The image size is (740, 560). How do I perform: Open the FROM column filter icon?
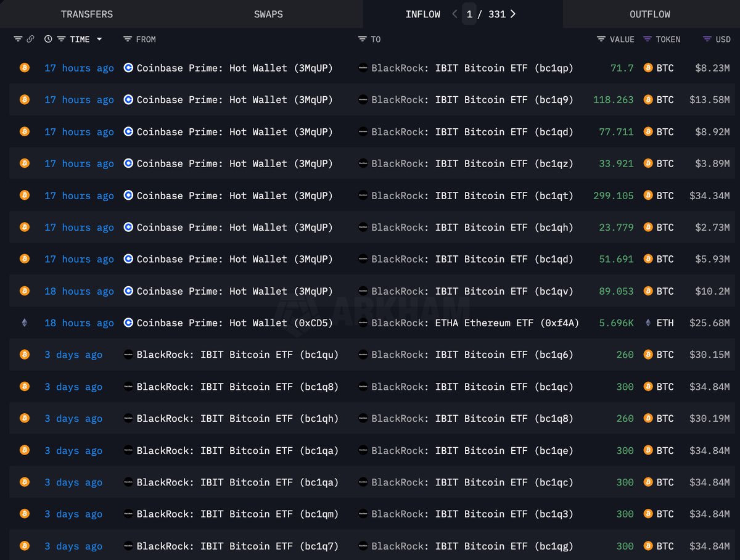point(128,39)
